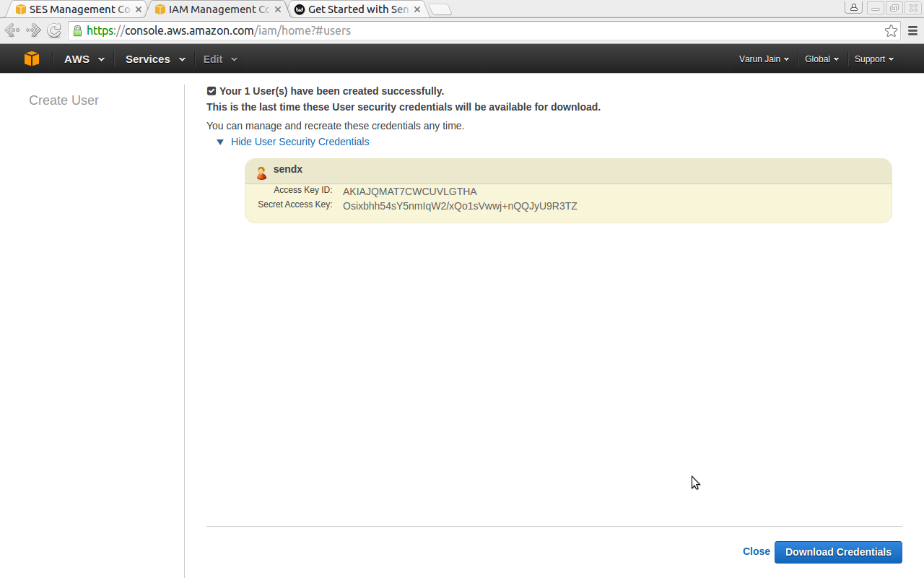Collapse credentials with the disclosure triangle
This screenshot has width=924, height=578.
(220, 142)
